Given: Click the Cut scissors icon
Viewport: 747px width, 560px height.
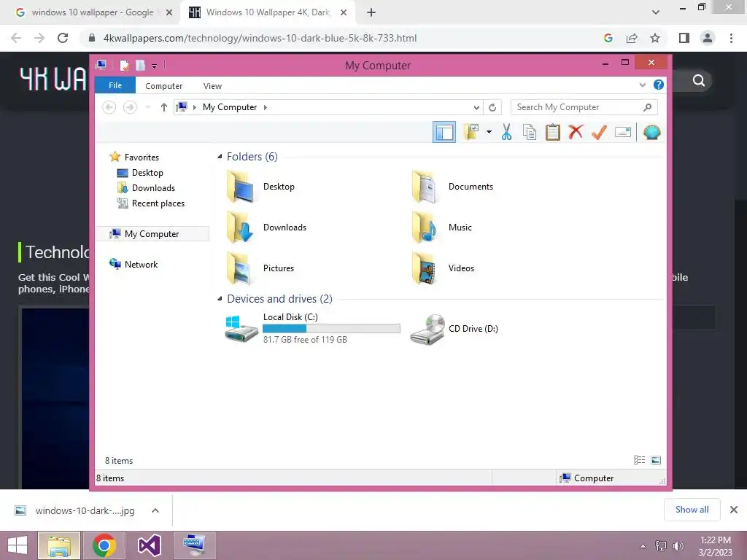Looking at the screenshot, I should (506, 132).
